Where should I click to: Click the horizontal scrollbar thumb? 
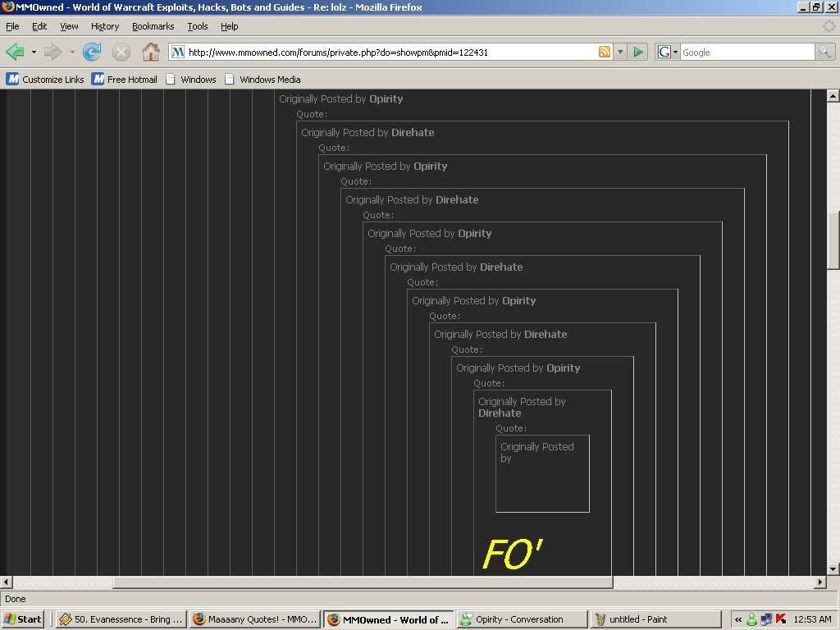click(x=363, y=582)
